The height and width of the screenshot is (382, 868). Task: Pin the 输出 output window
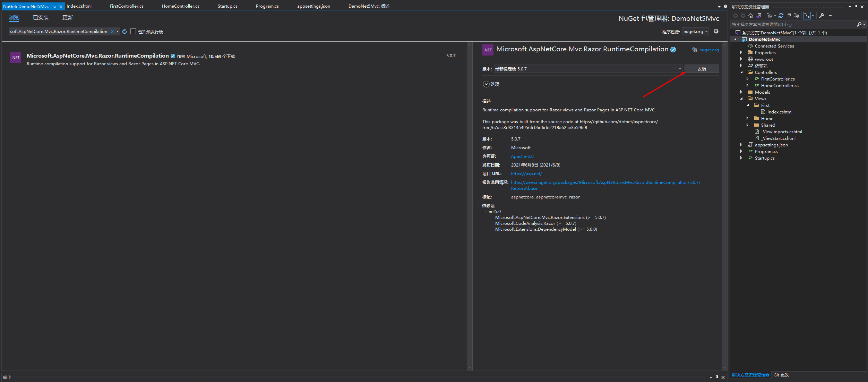716,377
